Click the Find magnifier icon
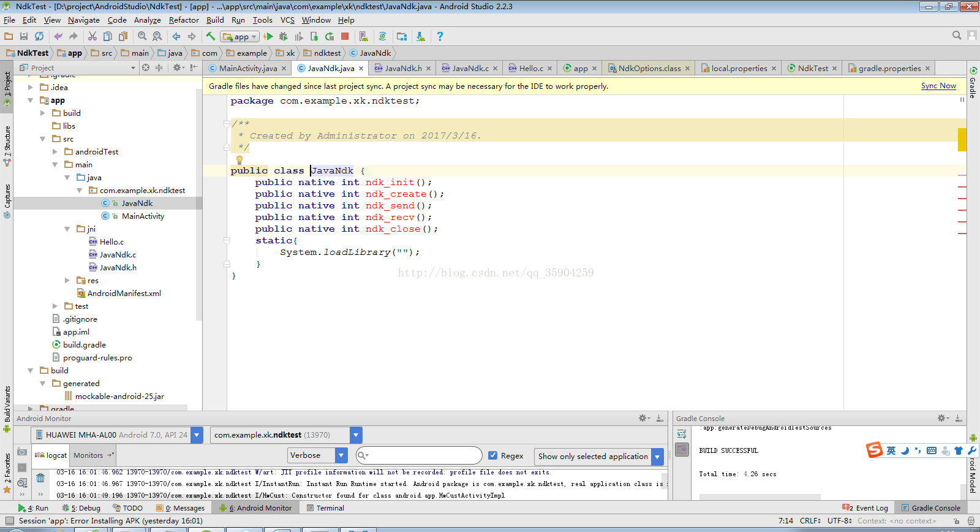 click(142, 37)
